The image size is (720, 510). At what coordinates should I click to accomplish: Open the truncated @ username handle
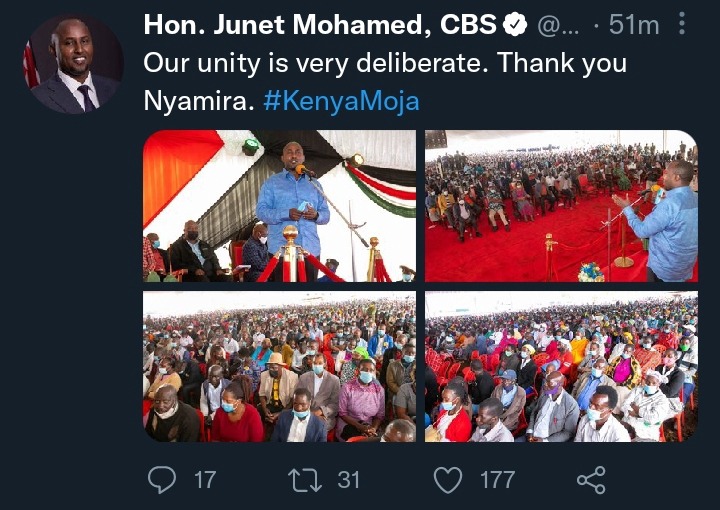pyautogui.click(x=558, y=26)
